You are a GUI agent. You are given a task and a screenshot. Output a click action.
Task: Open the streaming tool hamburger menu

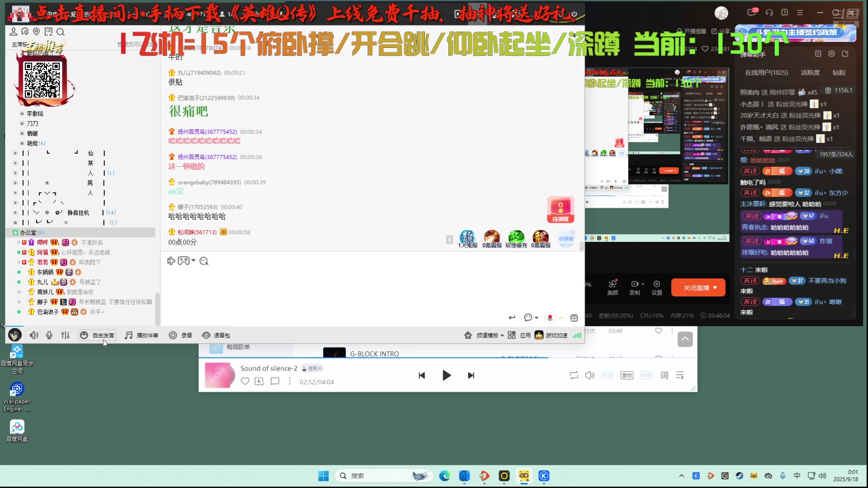point(800,13)
